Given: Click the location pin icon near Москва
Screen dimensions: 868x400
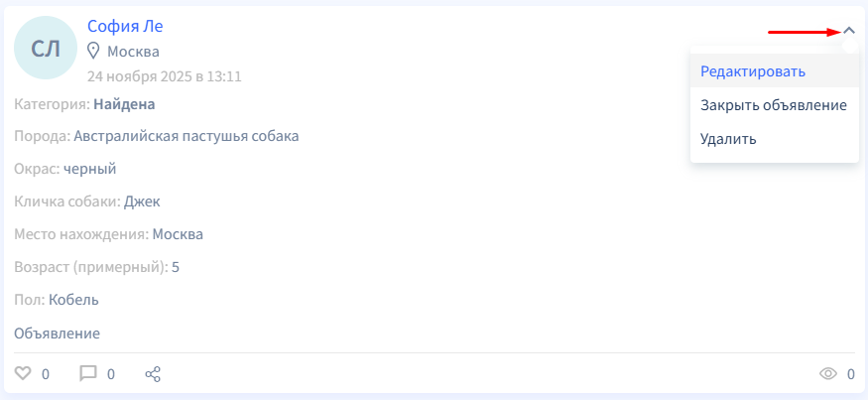Looking at the screenshot, I should coord(93,52).
